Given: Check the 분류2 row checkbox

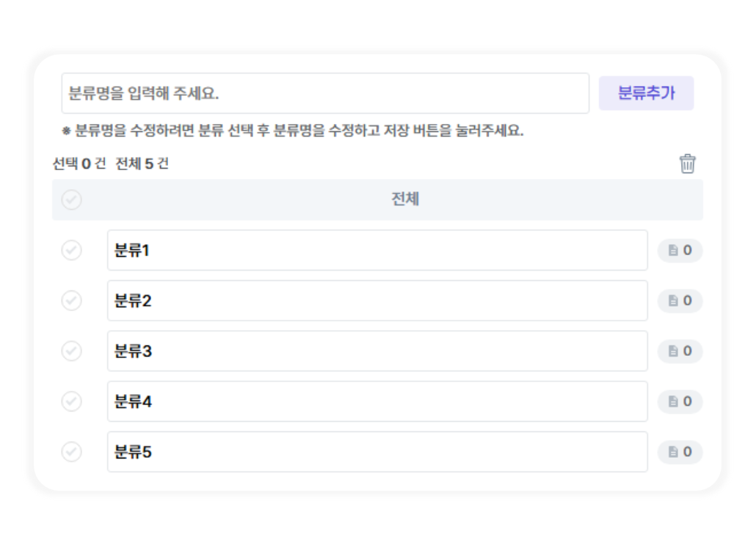Looking at the screenshot, I should pyautogui.click(x=72, y=301).
